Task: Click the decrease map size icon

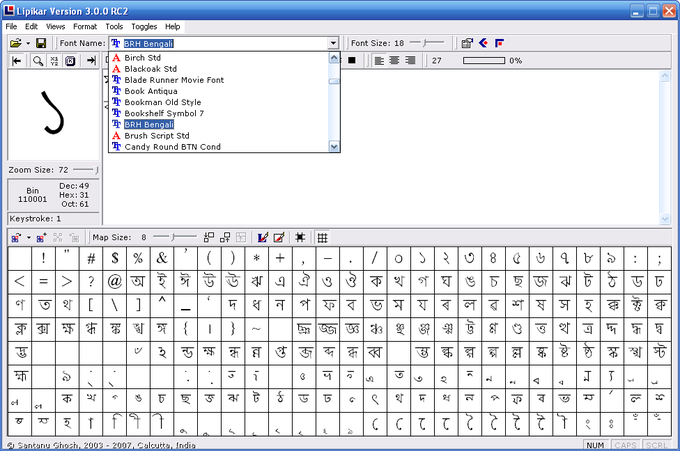Action: [x=209, y=237]
